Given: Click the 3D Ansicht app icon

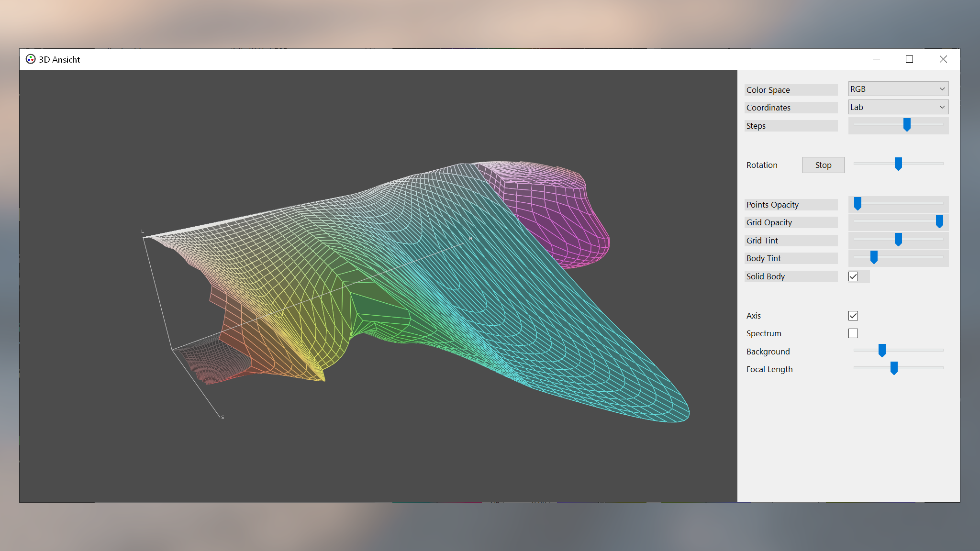Looking at the screenshot, I should (x=31, y=59).
